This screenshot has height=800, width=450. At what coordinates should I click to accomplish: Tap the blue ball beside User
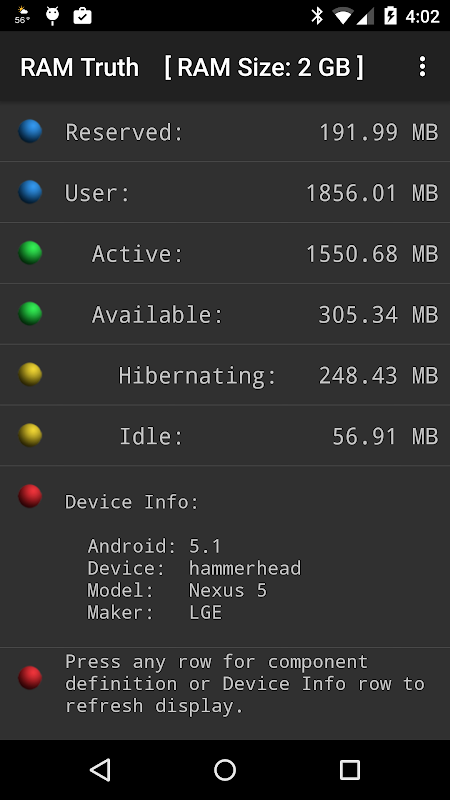pyautogui.click(x=30, y=192)
